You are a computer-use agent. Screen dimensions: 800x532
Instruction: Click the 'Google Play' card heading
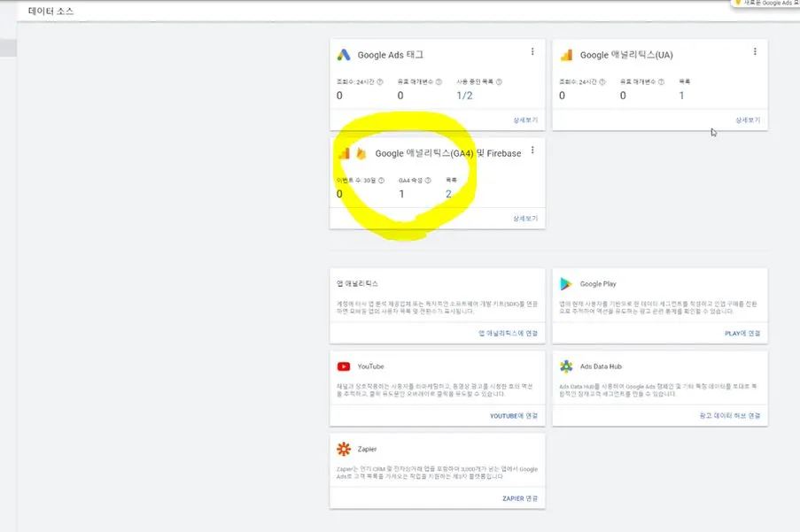coord(597,284)
